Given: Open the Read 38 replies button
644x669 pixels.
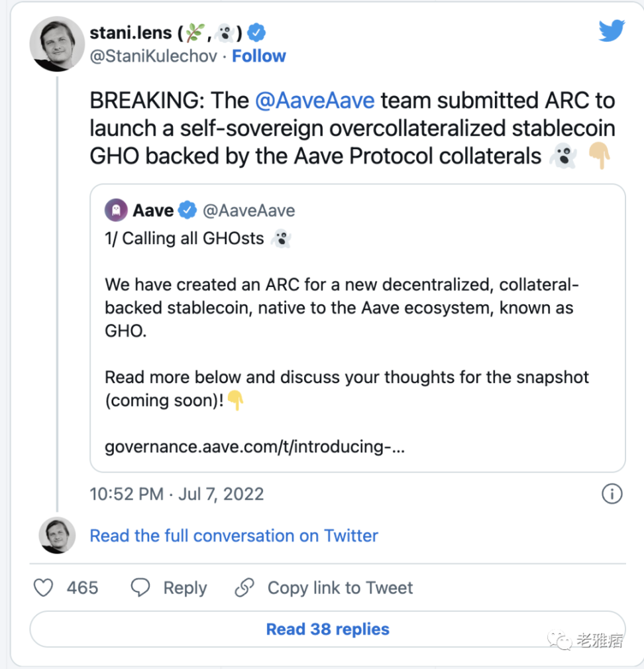Looking at the screenshot, I should (x=327, y=629).
